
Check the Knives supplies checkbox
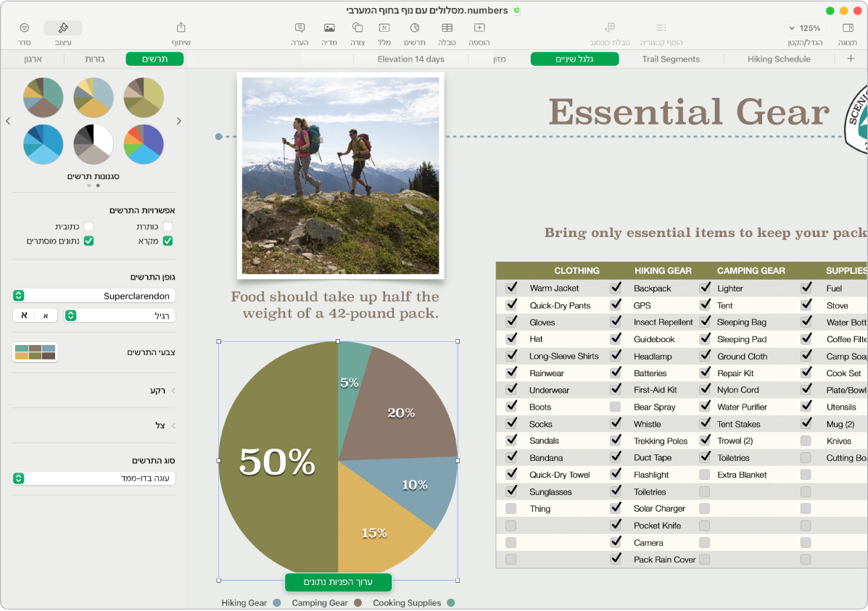click(806, 441)
